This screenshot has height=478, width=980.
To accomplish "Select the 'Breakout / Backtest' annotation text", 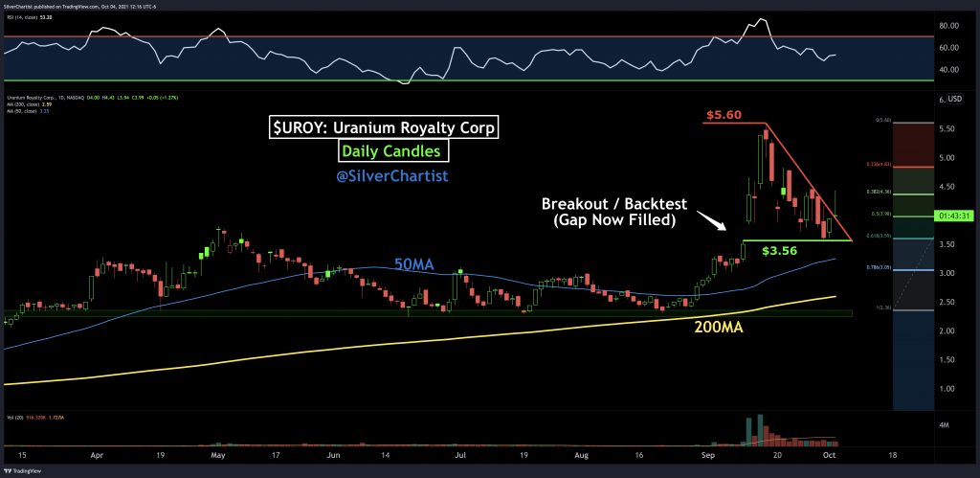I will coord(614,203).
